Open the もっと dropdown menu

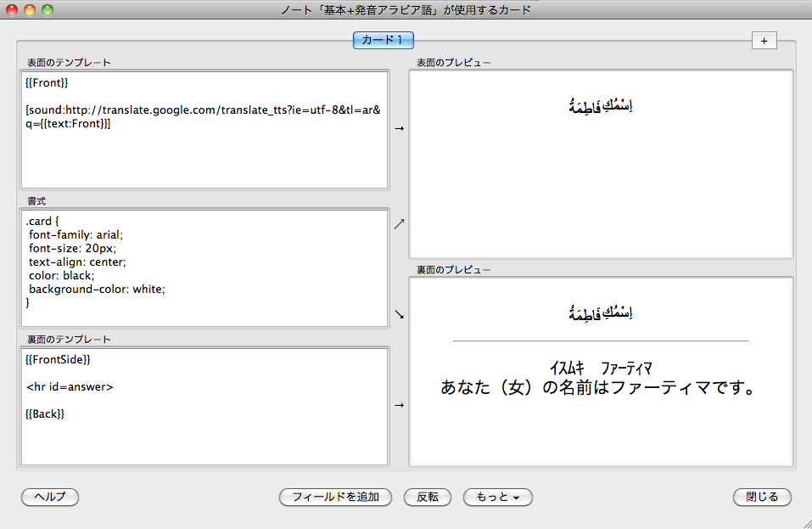(x=498, y=497)
